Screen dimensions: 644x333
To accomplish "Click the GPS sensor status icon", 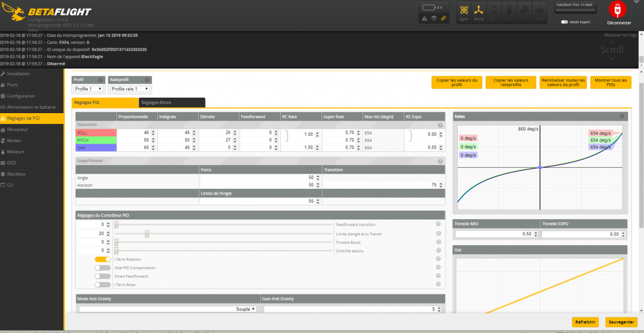I will (524, 12).
